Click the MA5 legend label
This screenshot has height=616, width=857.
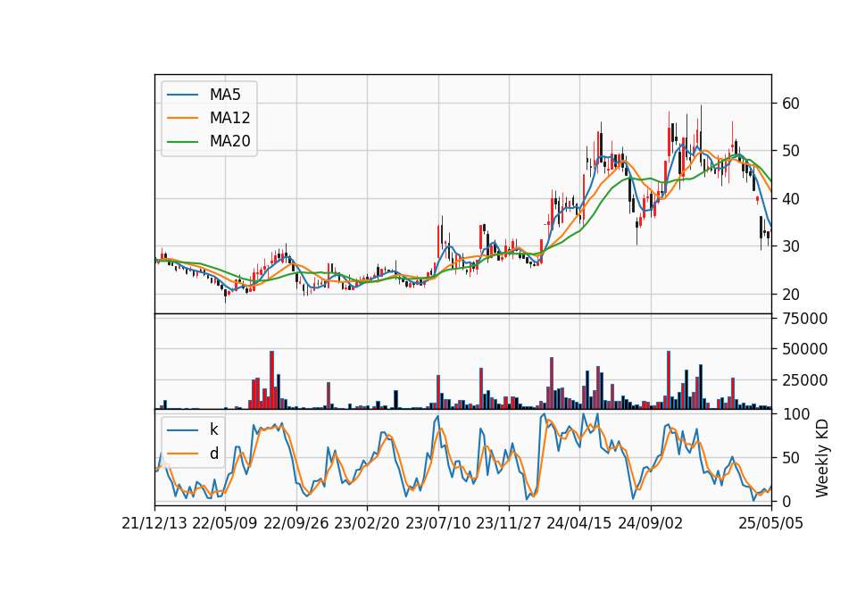pyautogui.click(x=225, y=95)
